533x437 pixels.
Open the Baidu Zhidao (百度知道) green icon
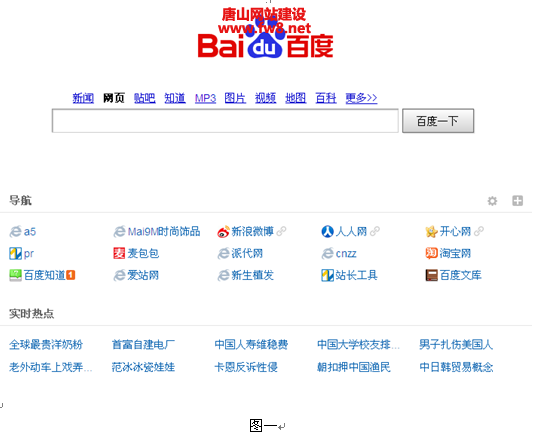[x=15, y=275]
